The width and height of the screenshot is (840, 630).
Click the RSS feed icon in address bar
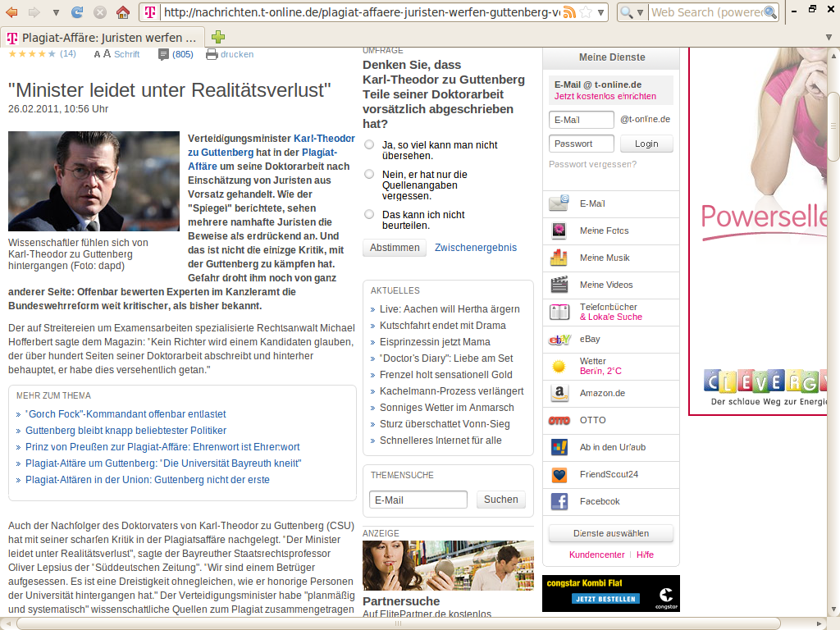(x=569, y=11)
